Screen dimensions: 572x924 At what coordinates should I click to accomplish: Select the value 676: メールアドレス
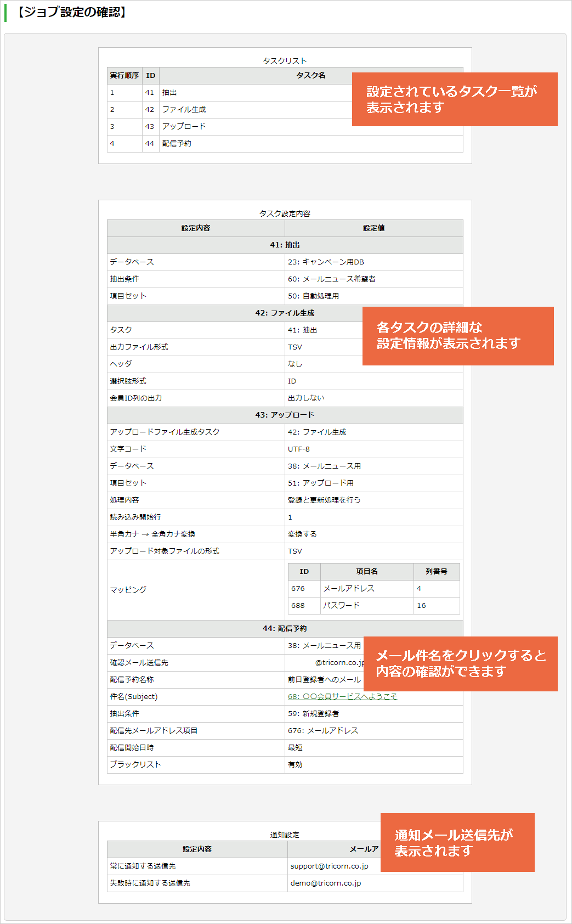pos(323,731)
